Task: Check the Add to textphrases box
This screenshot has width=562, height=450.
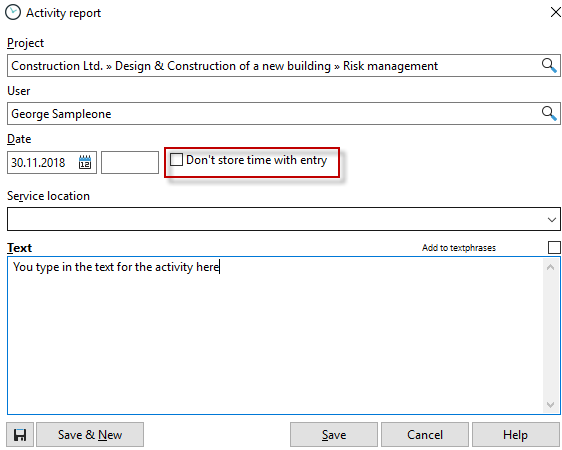Action: pyautogui.click(x=554, y=248)
